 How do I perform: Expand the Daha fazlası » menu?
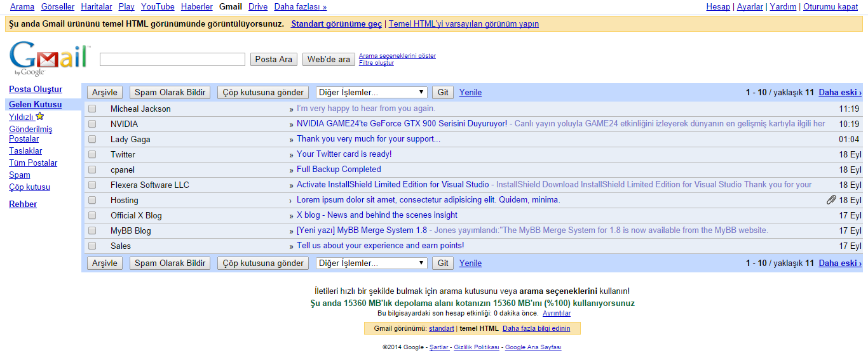[301, 6]
